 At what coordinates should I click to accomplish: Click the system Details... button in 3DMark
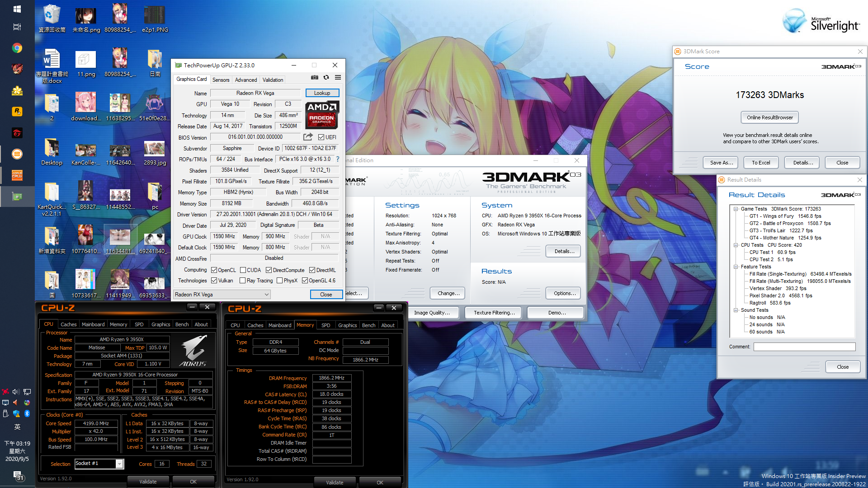coord(564,251)
